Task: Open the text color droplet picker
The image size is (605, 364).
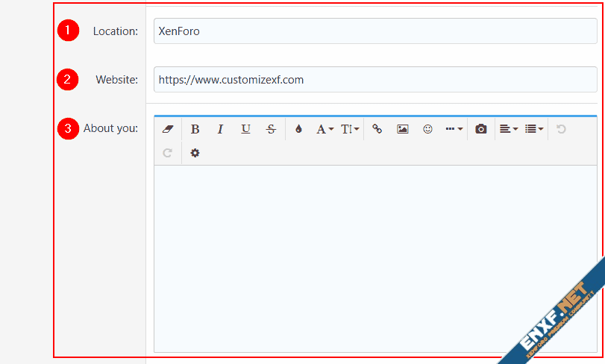Action: pos(298,129)
